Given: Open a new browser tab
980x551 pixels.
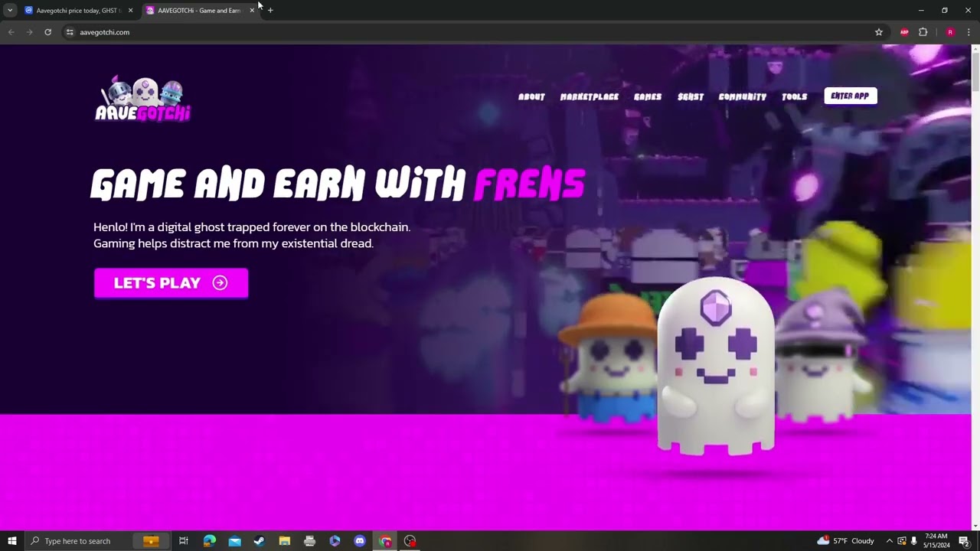Looking at the screenshot, I should (x=270, y=10).
